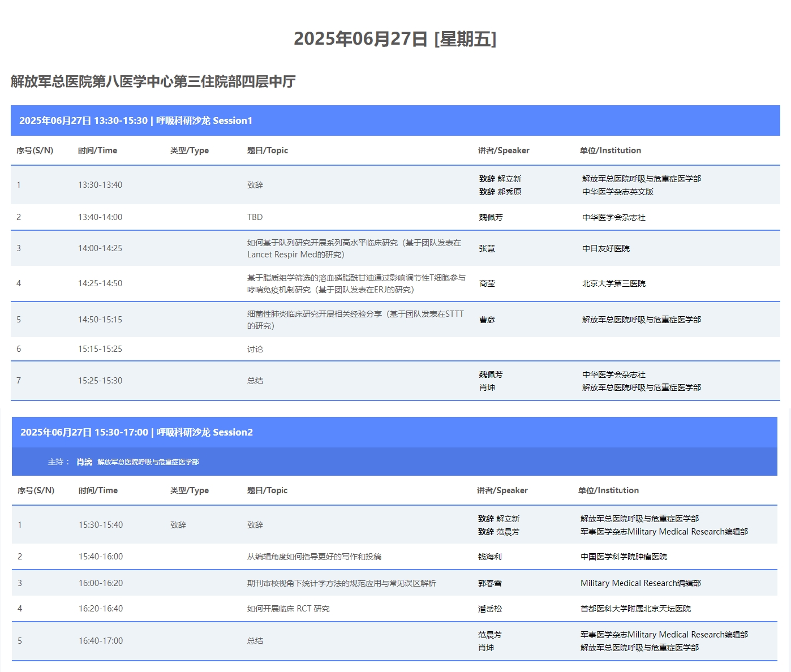
Task: Click institution 北京大学第三医院
Action: (614, 283)
